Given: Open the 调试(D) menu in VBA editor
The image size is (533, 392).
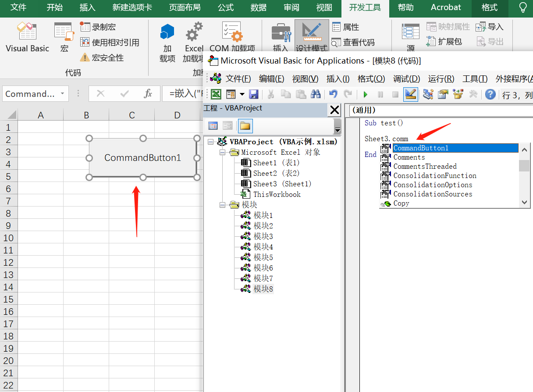Looking at the screenshot, I should pos(406,79).
